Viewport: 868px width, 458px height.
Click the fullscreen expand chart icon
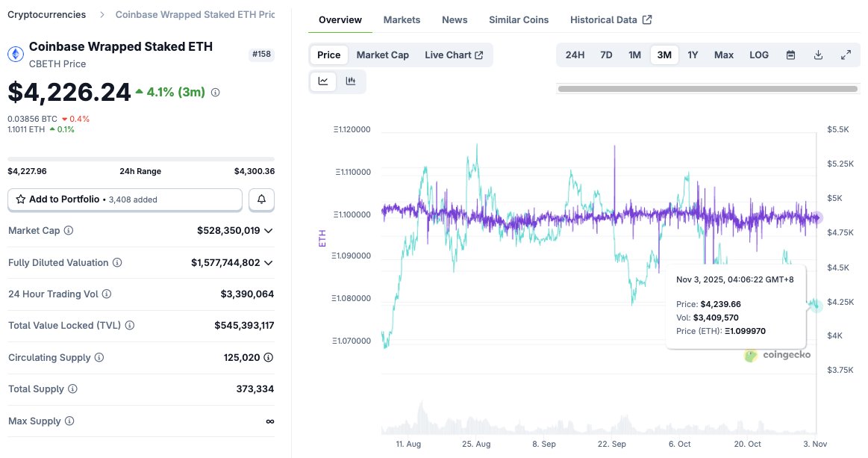coord(846,55)
